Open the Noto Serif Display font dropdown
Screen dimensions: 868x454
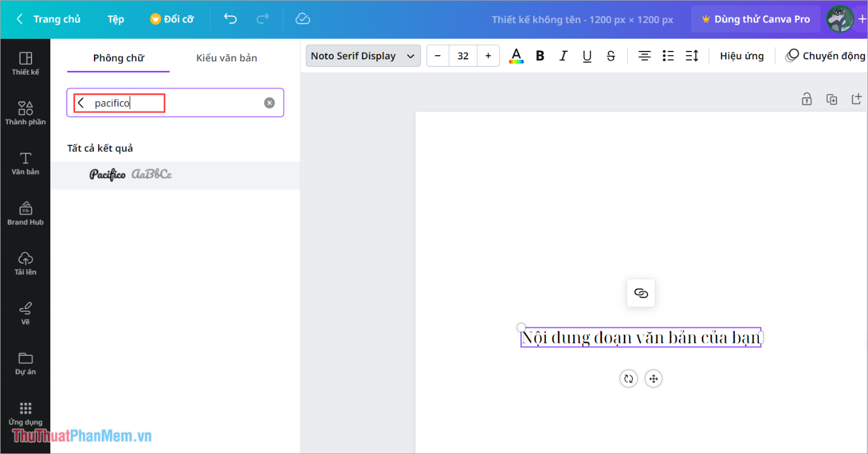[x=362, y=56]
